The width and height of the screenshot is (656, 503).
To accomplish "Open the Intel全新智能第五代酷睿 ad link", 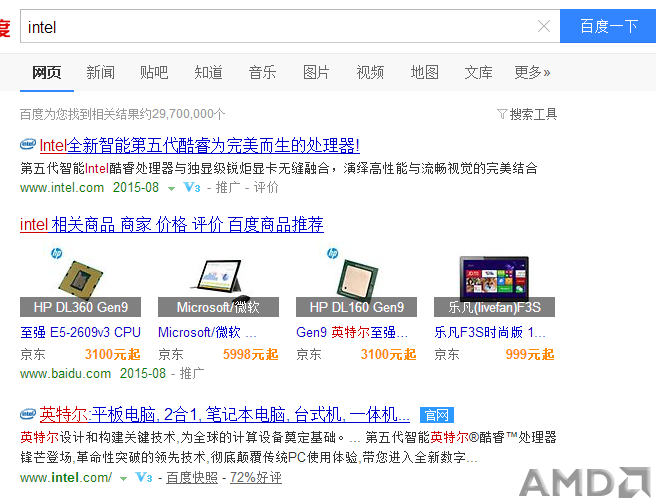I will pos(200,146).
